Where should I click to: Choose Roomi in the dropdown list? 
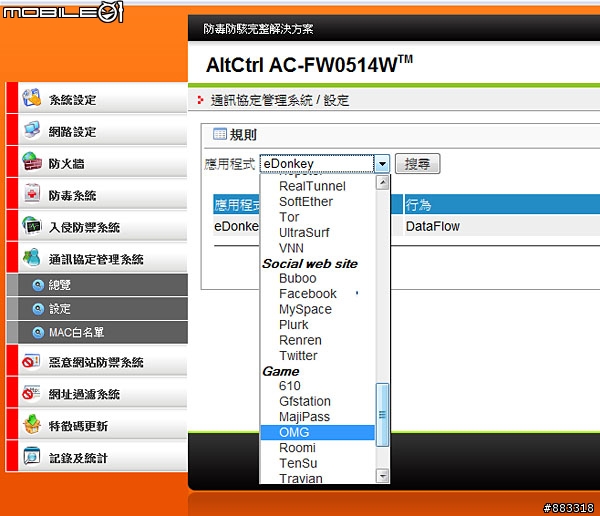click(317, 447)
